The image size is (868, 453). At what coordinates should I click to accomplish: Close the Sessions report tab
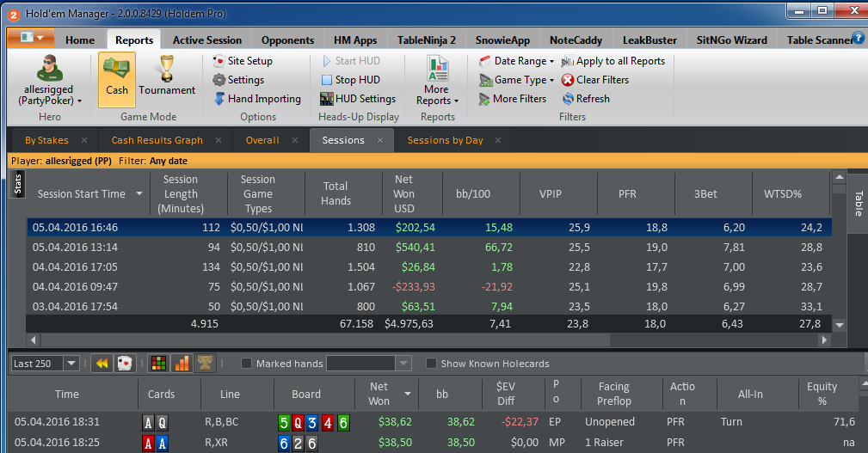click(380, 140)
